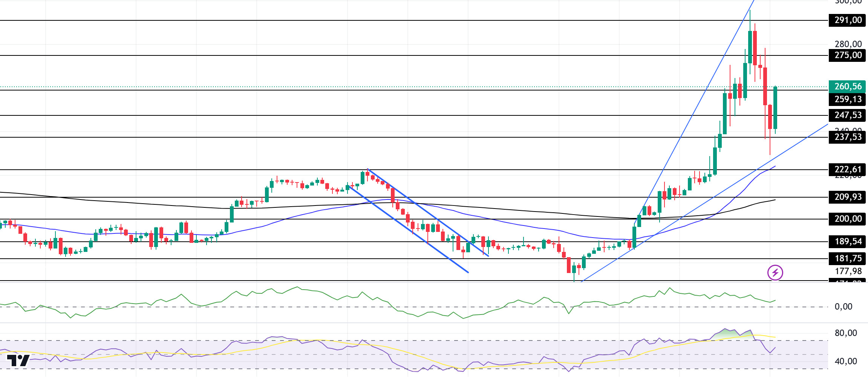Select the 181,75 price level label
This screenshot has height=382, width=868.
tap(847, 258)
